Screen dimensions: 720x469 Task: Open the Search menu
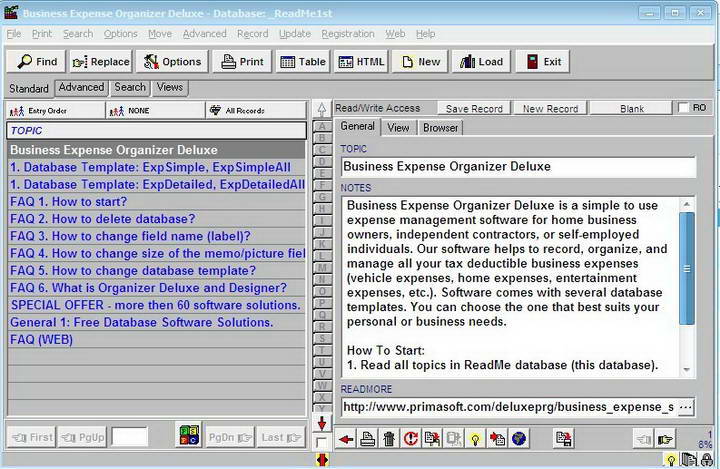78,34
